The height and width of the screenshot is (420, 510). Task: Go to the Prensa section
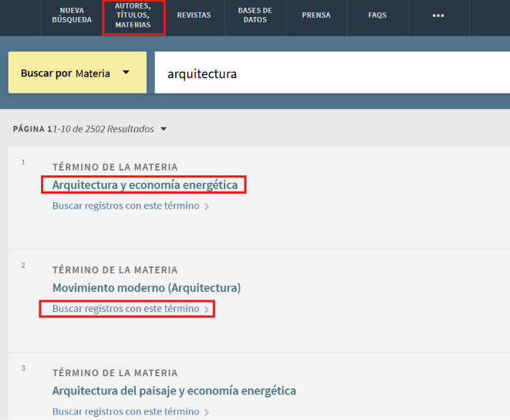tap(316, 15)
